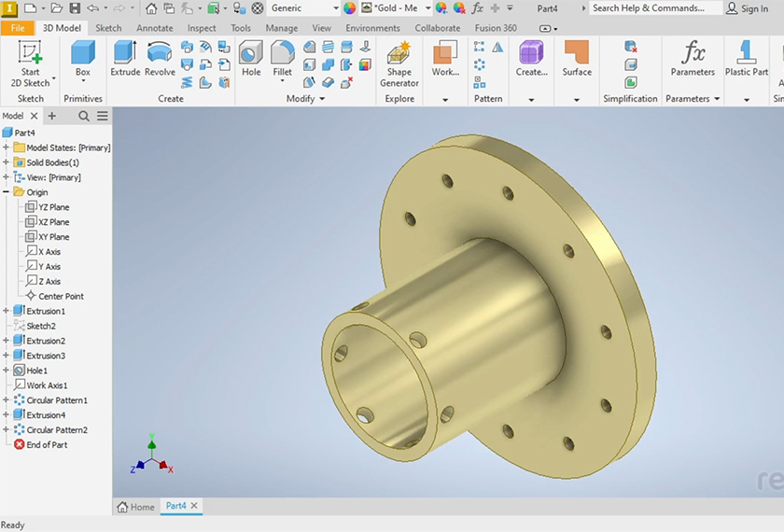Expand the Extrusion1 tree node
This screenshot has width=784, height=532.
[7, 311]
